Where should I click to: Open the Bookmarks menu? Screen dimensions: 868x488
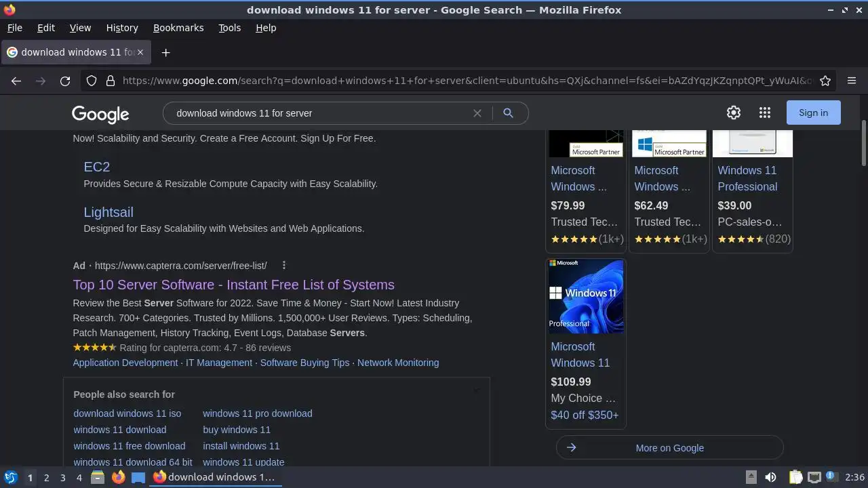click(x=178, y=28)
